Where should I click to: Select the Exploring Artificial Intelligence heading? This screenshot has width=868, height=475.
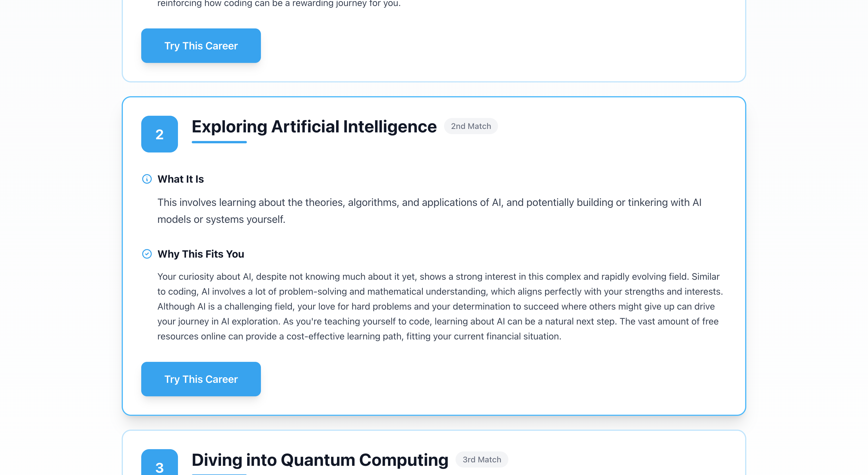314,127
